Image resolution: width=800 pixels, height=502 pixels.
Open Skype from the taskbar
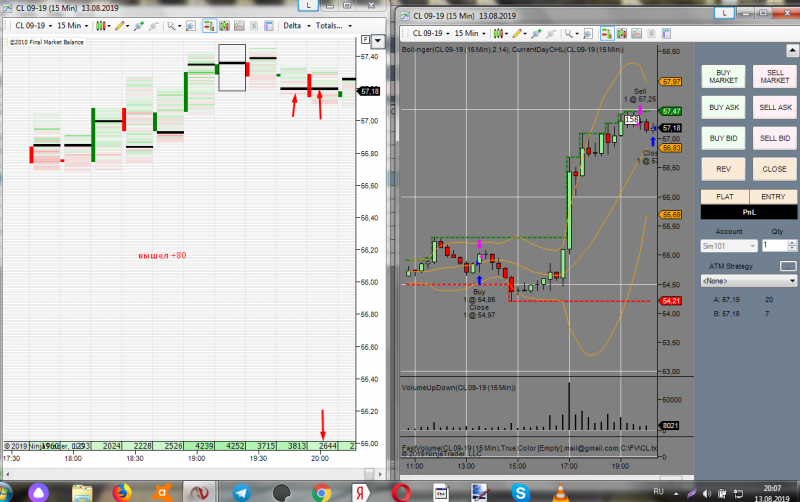pos(520,493)
